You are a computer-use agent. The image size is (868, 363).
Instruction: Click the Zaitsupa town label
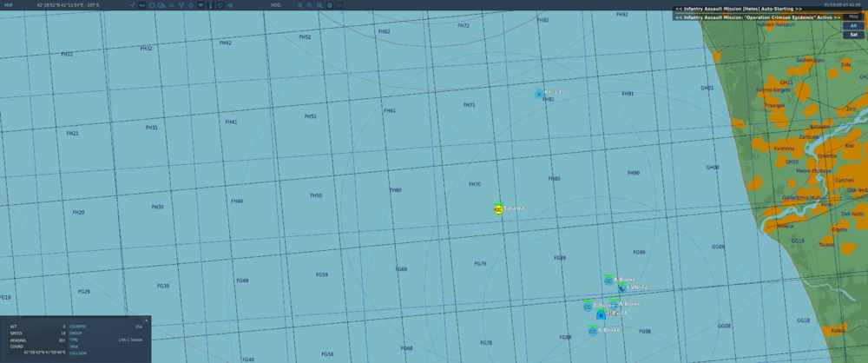coord(809,136)
